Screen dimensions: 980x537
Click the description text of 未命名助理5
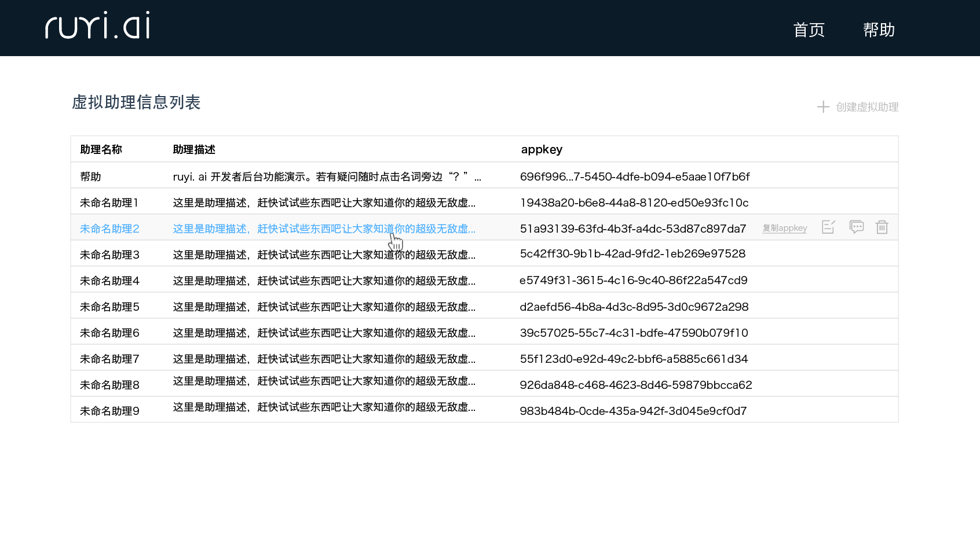pos(324,307)
